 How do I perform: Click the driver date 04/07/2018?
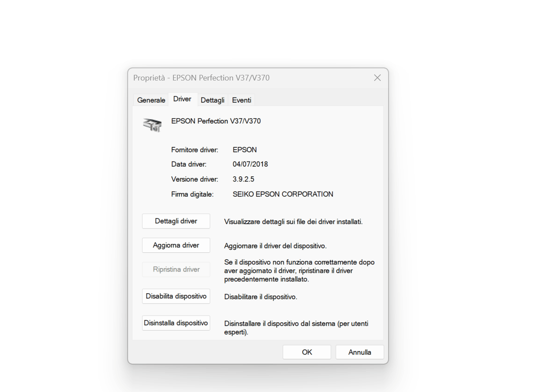(x=250, y=164)
